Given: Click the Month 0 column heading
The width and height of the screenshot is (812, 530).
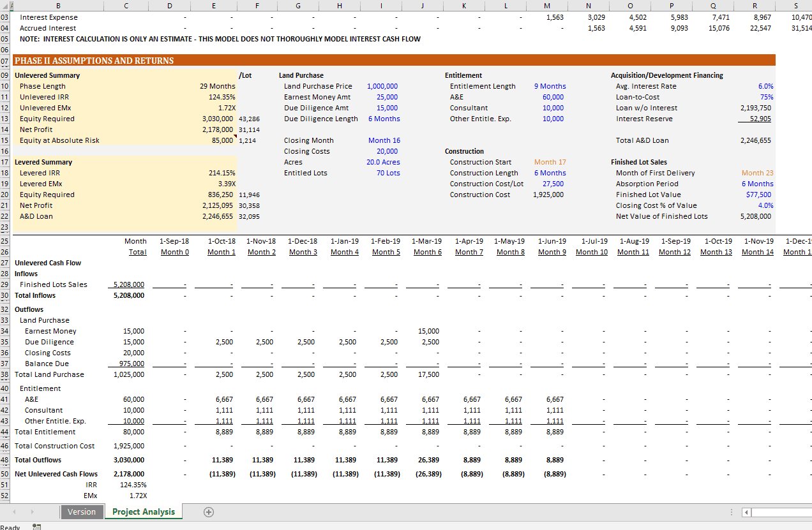Looking at the screenshot, I should pyautogui.click(x=175, y=252).
